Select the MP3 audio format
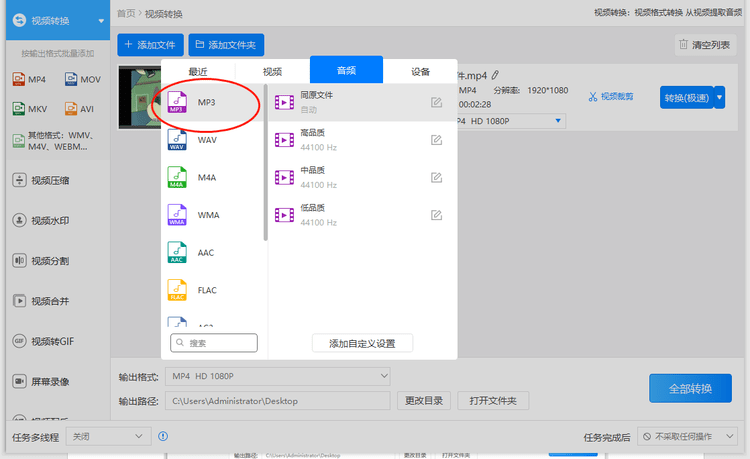Image resolution: width=750 pixels, height=459 pixels. [x=205, y=102]
